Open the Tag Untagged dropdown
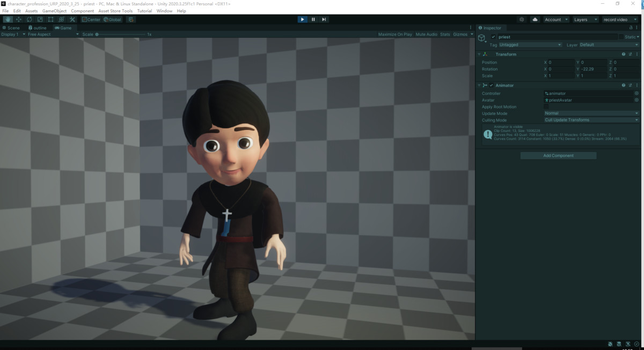Viewport: 644px width, 350px height. click(x=530, y=45)
